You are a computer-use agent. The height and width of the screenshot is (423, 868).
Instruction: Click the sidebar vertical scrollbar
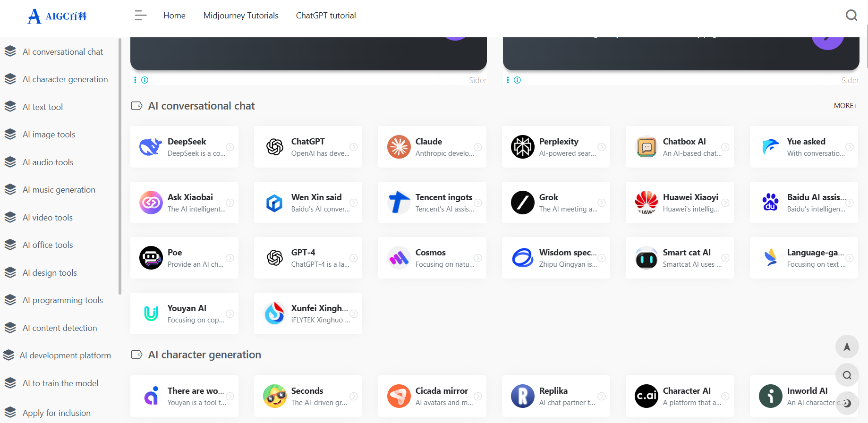click(x=120, y=165)
